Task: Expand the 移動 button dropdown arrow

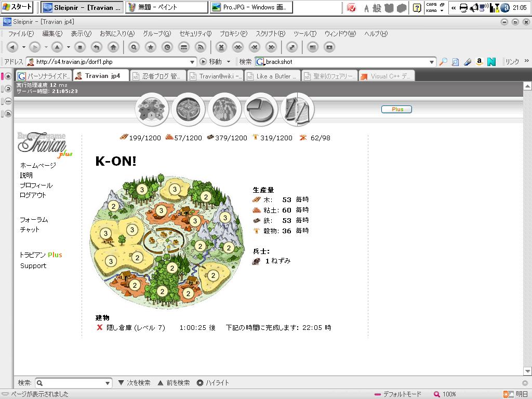Action: [229, 62]
